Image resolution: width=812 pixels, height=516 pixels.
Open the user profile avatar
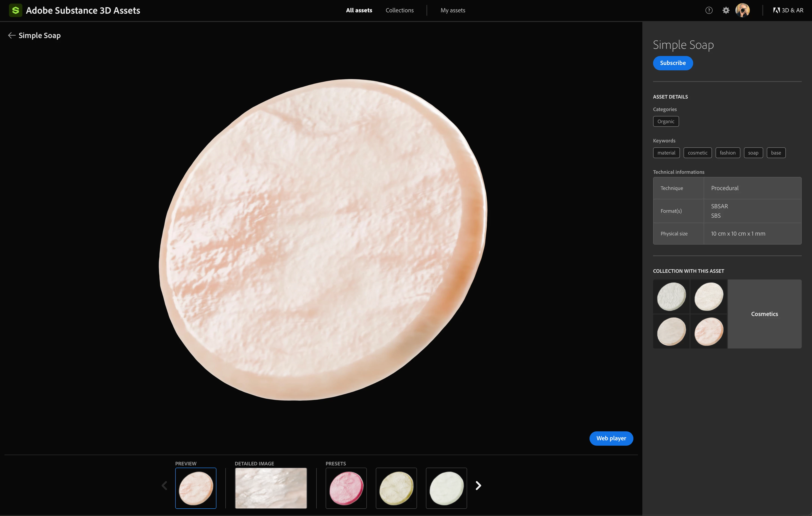point(743,11)
